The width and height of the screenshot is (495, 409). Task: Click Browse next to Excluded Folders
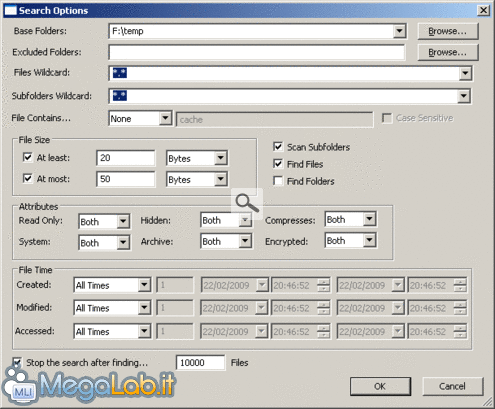(x=448, y=52)
